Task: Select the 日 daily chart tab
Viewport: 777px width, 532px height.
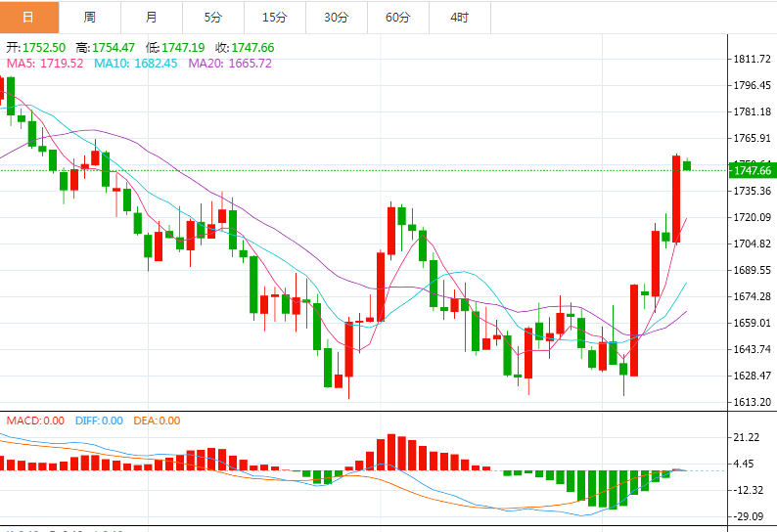Action: (29, 18)
